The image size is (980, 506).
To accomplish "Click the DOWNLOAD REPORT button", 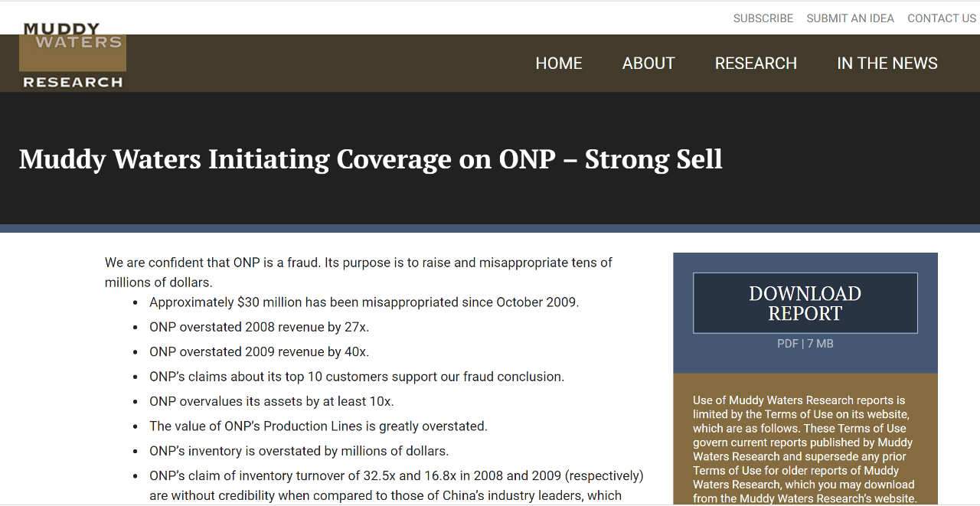I will [805, 303].
